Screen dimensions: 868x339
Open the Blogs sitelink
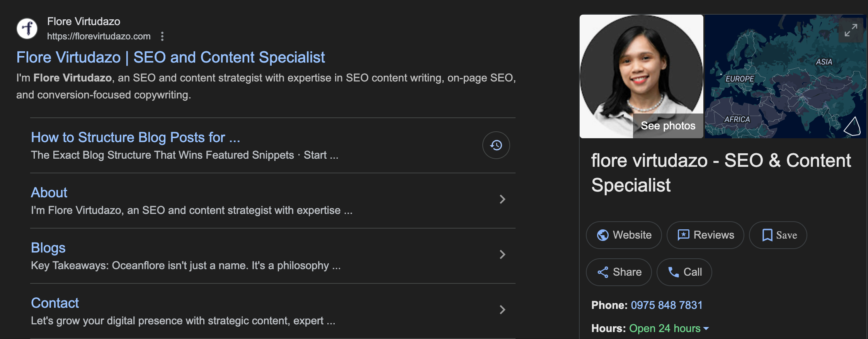pos(48,248)
